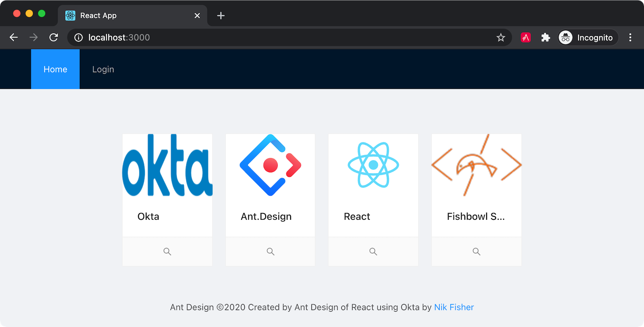The image size is (644, 327).
Task: Click the Fishbowl Solutions logo image
Action: (476, 165)
